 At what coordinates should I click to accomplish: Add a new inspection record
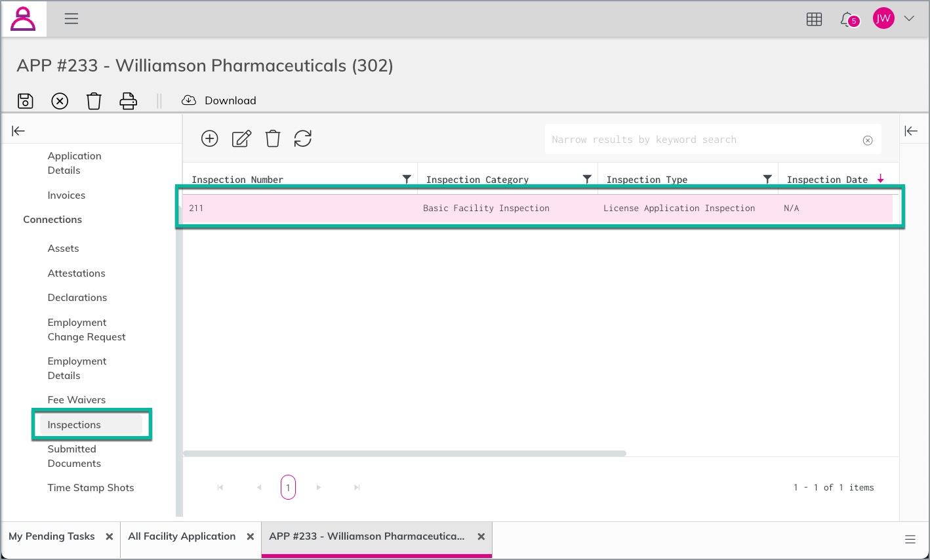coord(210,138)
